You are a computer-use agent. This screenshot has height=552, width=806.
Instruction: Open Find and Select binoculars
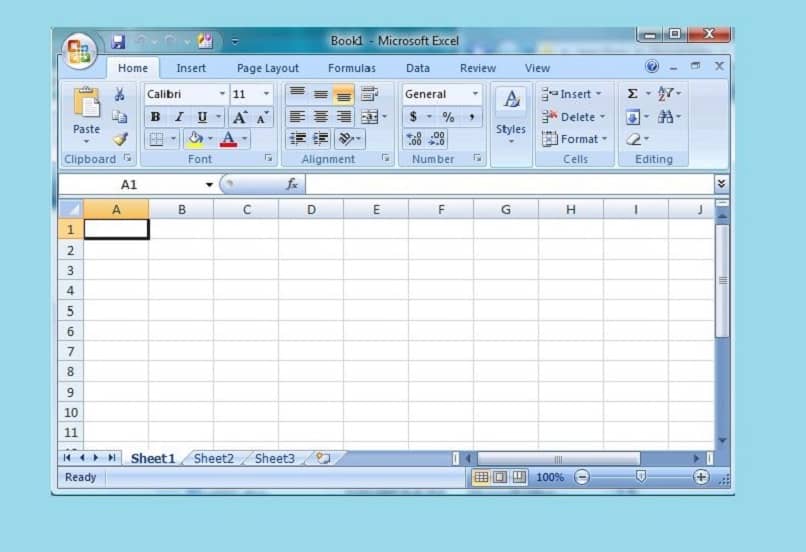click(x=666, y=117)
